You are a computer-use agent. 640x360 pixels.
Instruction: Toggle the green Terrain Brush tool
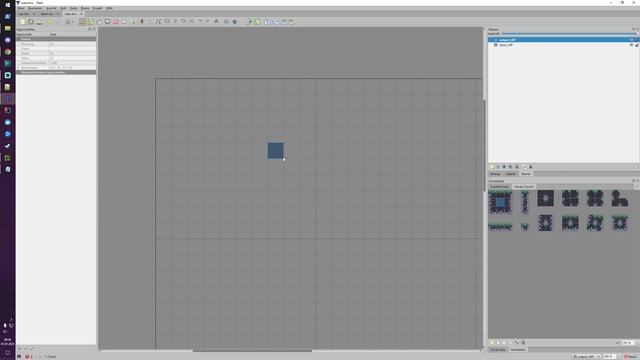coord(91,22)
